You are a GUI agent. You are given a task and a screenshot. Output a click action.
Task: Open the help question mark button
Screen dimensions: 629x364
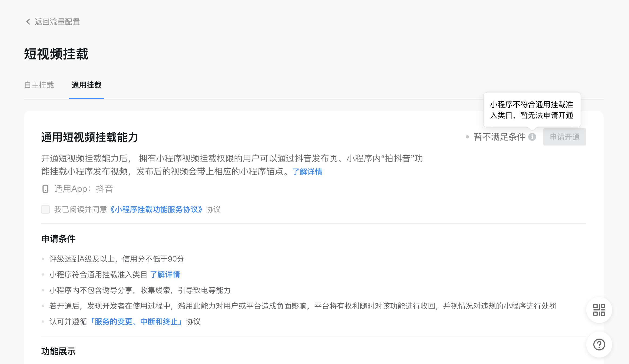click(x=599, y=345)
